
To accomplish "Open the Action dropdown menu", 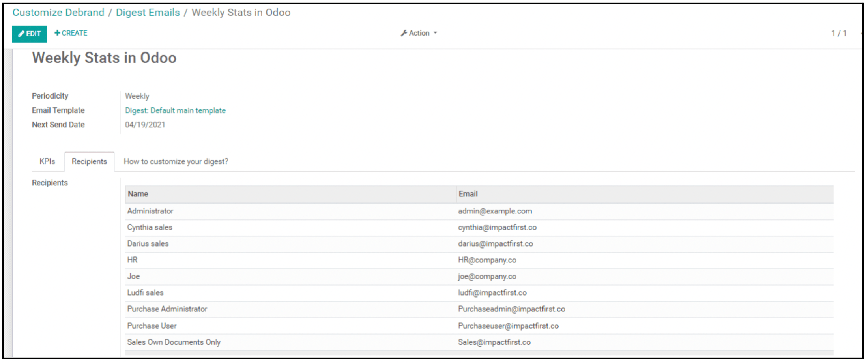I will [419, 33].
